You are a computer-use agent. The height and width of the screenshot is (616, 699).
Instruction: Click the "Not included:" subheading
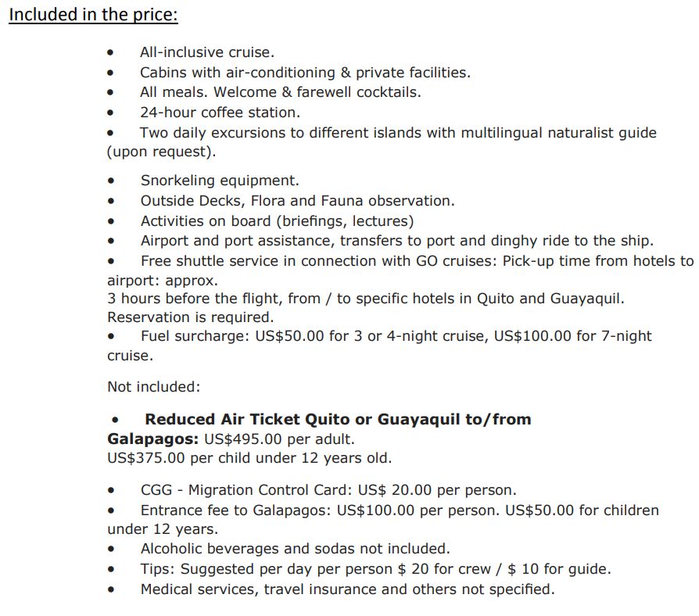click(x=154, y=386)
